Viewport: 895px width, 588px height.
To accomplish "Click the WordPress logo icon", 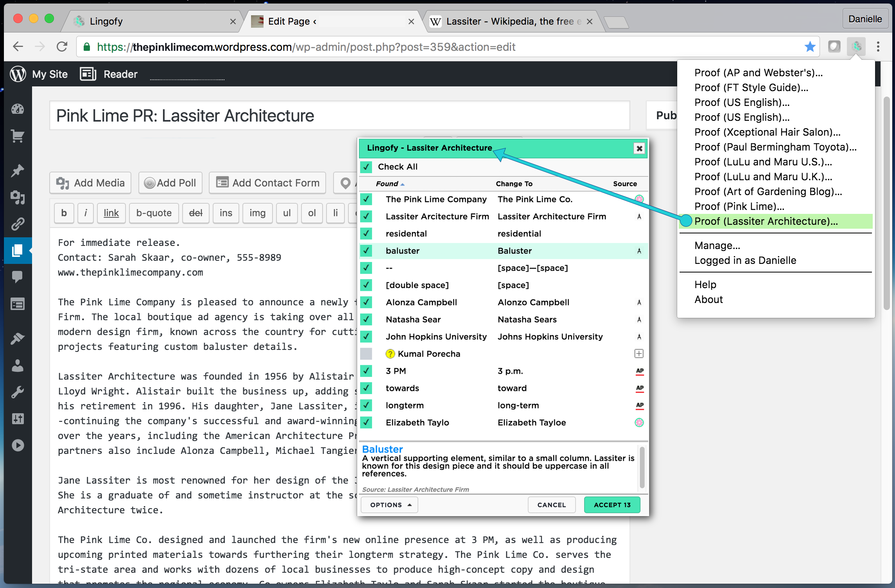I will (x=18, y=74).
